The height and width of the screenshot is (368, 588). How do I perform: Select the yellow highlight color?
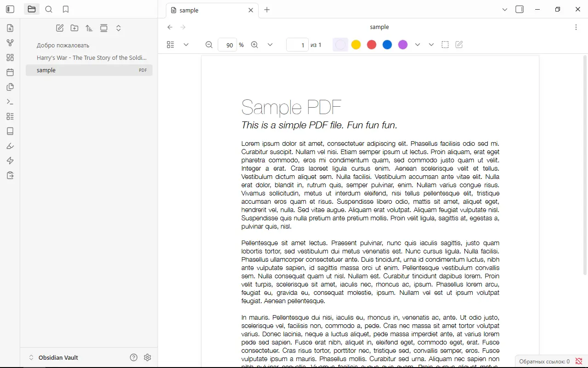click(x=356, y=45)
